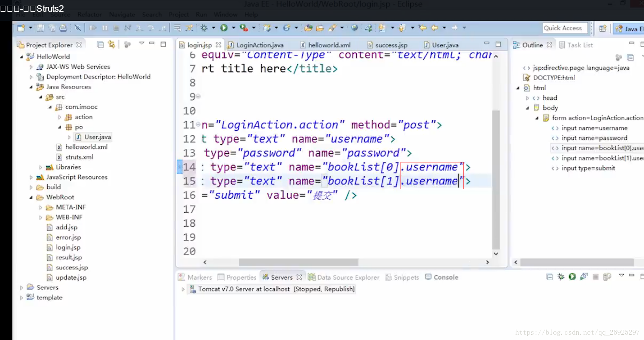Click the editor's vertical scrollbar thumb
The image size is (644, 340).
click(x=496, y=180)
